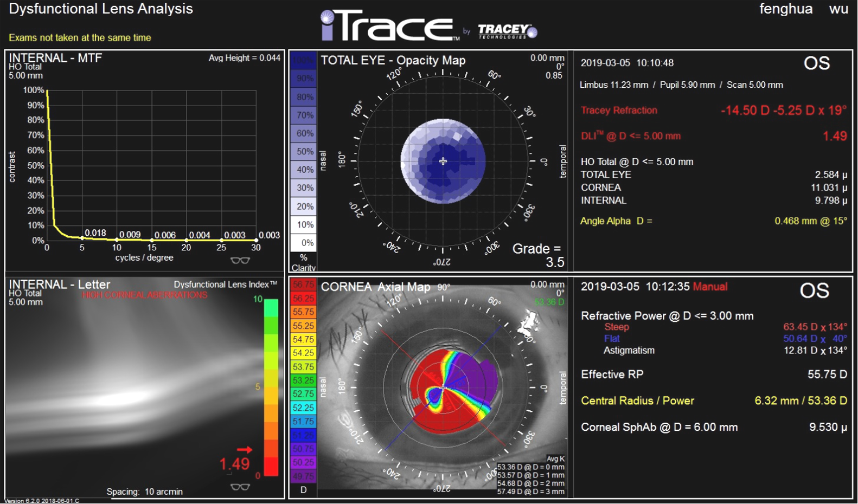Screen dimensions: 858x504
Task: Open the INTERNAL - MTF panel title
Action: click(55, 58)
